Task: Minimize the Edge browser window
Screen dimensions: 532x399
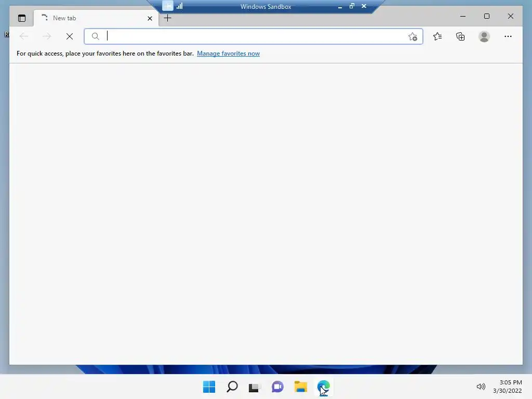Action: pyautogui.click(x=463, y=16)
